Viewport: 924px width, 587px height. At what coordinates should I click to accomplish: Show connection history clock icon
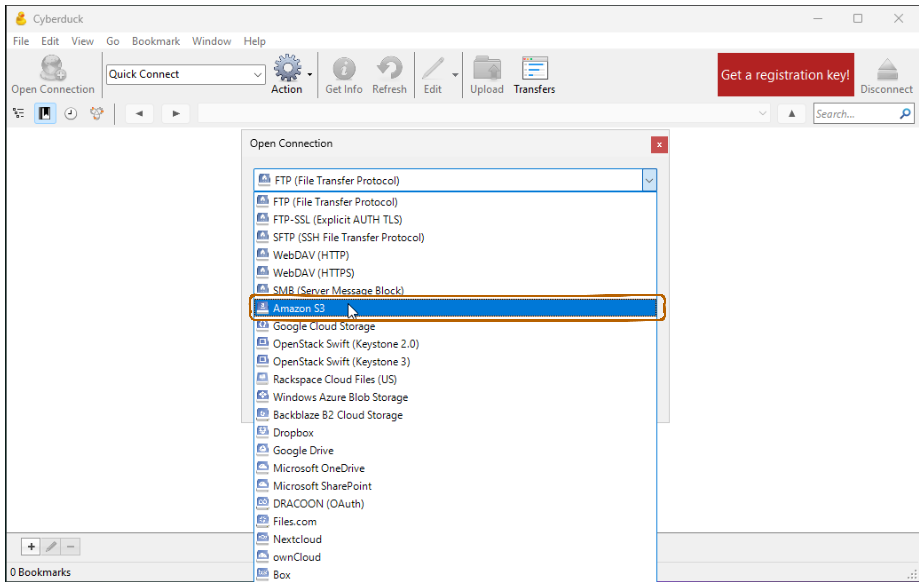pos(71,114)
